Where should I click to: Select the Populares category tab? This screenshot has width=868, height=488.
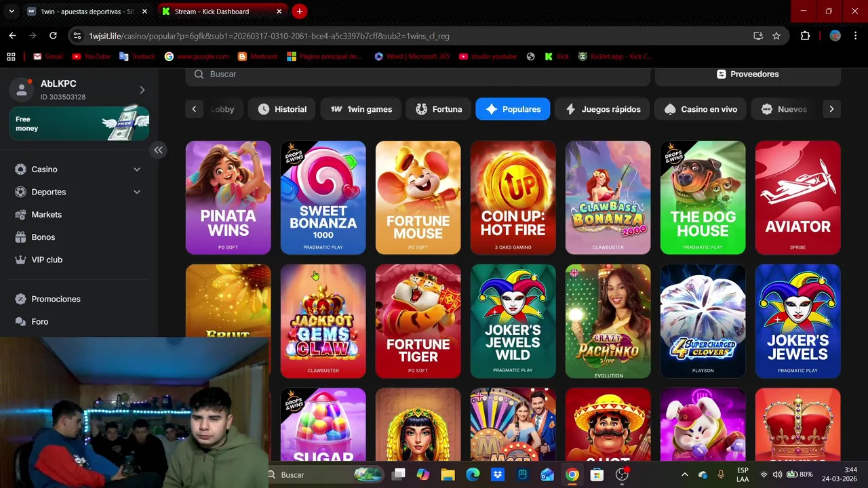(513, 109)
